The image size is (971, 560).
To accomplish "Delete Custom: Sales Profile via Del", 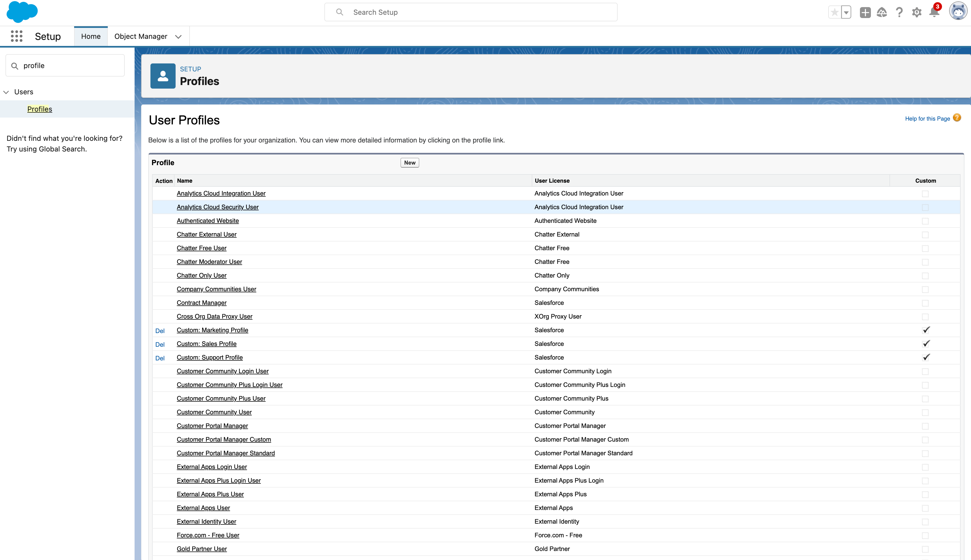I will pos(160,344).
